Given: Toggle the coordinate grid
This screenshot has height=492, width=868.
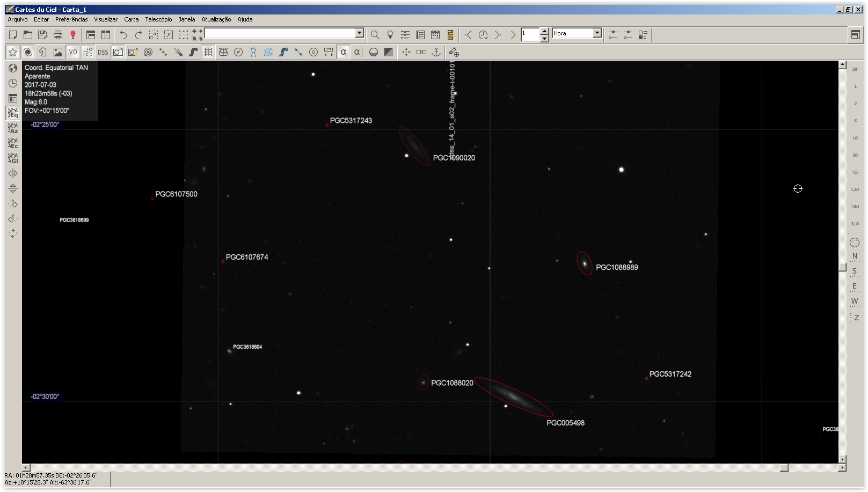Looking at the screenshot, I should (208, 52).
